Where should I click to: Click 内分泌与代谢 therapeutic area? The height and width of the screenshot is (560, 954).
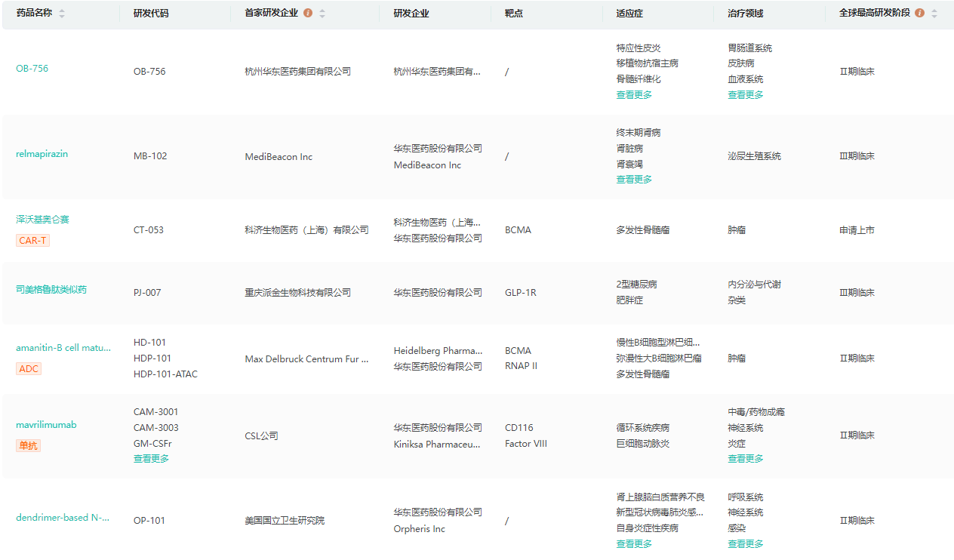[x=755, y=285]
